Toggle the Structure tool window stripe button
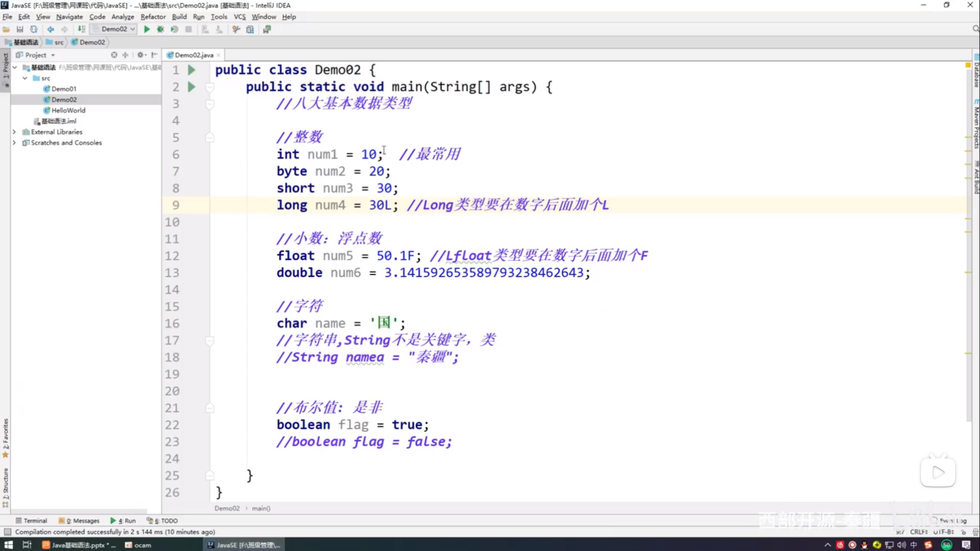The image size is (980, 551). tap(6, 485)
